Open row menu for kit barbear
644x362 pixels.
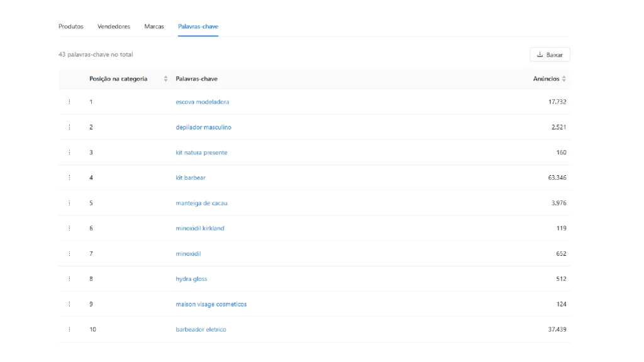(69, 177)
